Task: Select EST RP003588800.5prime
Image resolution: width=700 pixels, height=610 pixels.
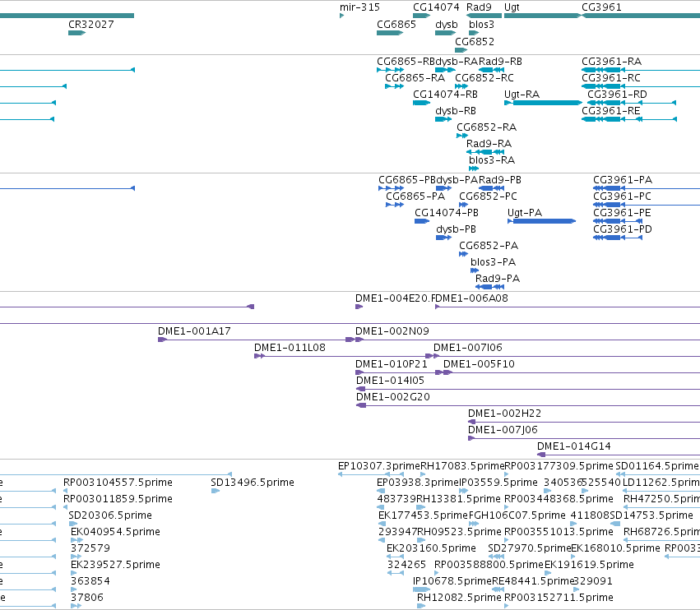Action: pos(489,565)
